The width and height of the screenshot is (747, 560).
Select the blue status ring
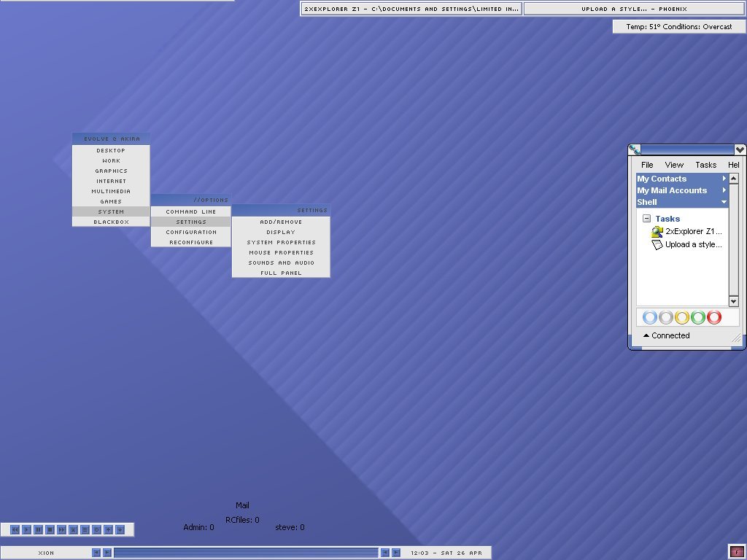tap(650, 317)
